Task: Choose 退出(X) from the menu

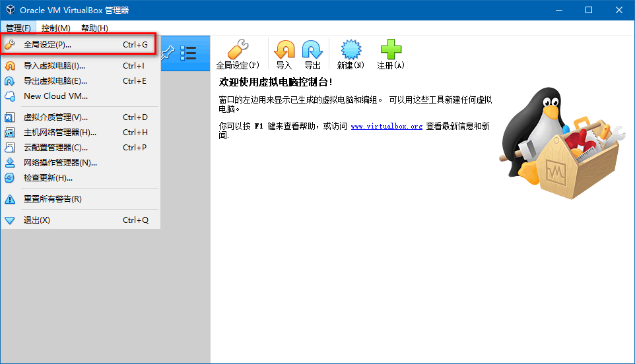Action: [80, 220]
